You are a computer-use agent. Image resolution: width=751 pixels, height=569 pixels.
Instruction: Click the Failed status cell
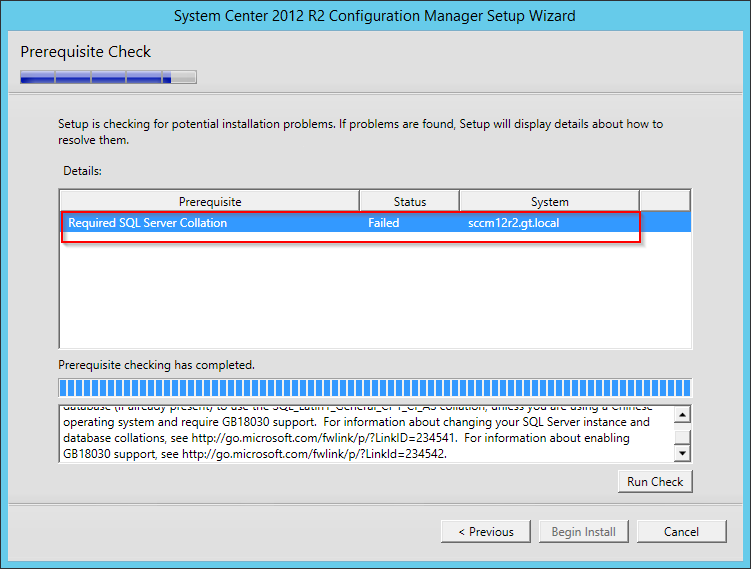pos(384,223)
